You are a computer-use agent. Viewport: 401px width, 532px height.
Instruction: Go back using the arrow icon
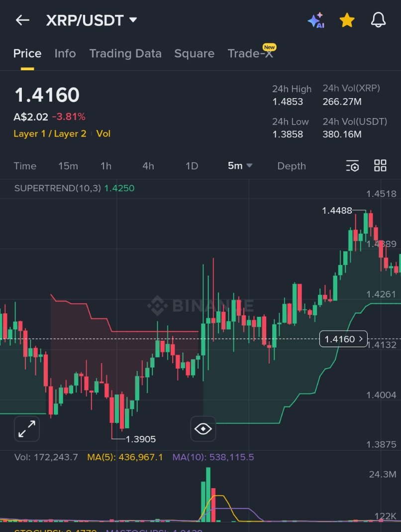point(22,20)
